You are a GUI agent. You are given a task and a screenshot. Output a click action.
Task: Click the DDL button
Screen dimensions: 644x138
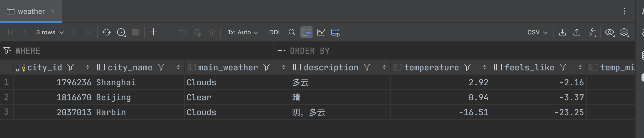(x=275, y=32)
